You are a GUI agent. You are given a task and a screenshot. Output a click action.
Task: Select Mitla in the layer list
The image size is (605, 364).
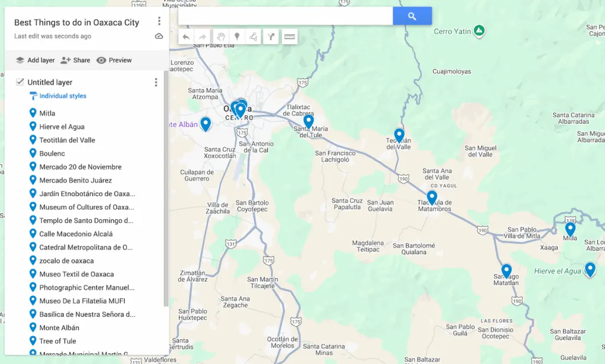(x=47, y=113)
